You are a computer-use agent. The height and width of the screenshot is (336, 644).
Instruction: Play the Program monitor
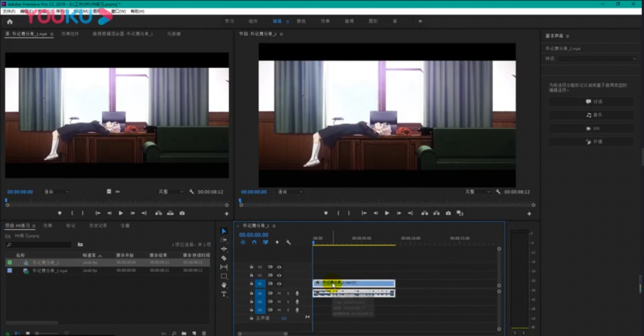click(387, 214)
